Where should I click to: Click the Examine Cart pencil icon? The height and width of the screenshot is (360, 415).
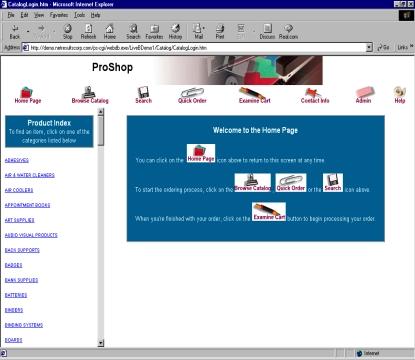click(x=255, y=95)
